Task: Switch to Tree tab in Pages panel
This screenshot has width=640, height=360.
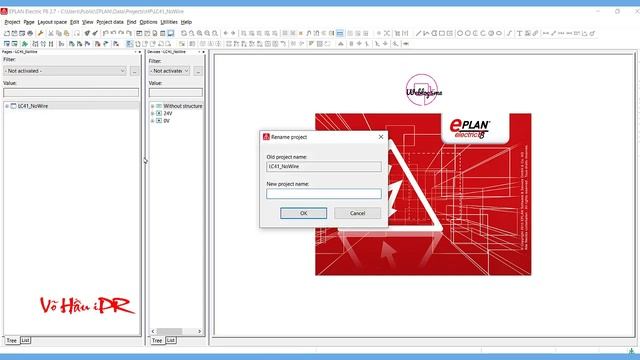Action: click(11, 340)
